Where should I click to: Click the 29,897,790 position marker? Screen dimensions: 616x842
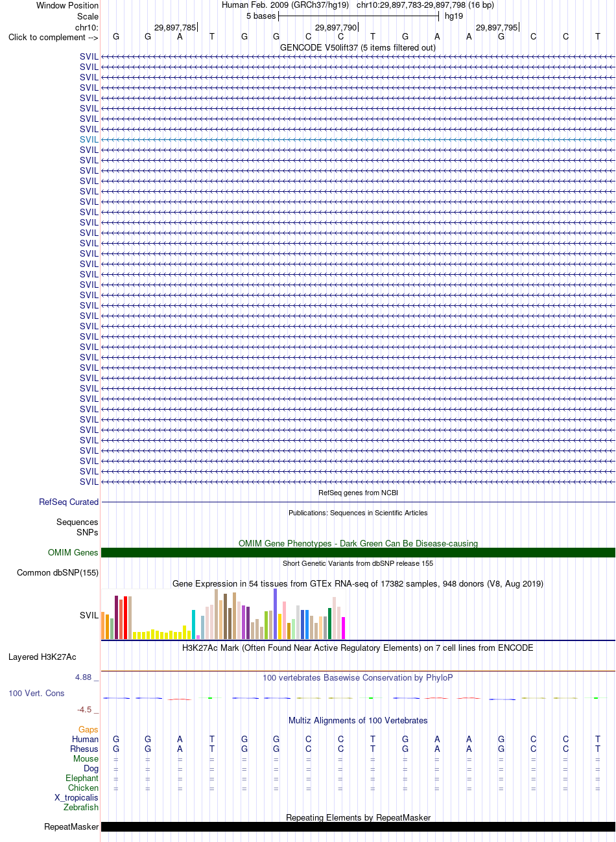click(336, 27)
